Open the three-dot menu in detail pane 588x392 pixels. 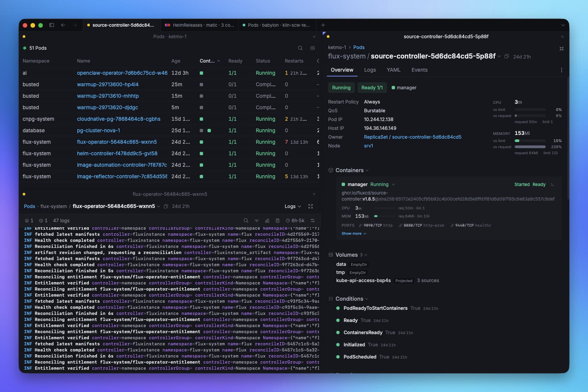tap(562, 70)
